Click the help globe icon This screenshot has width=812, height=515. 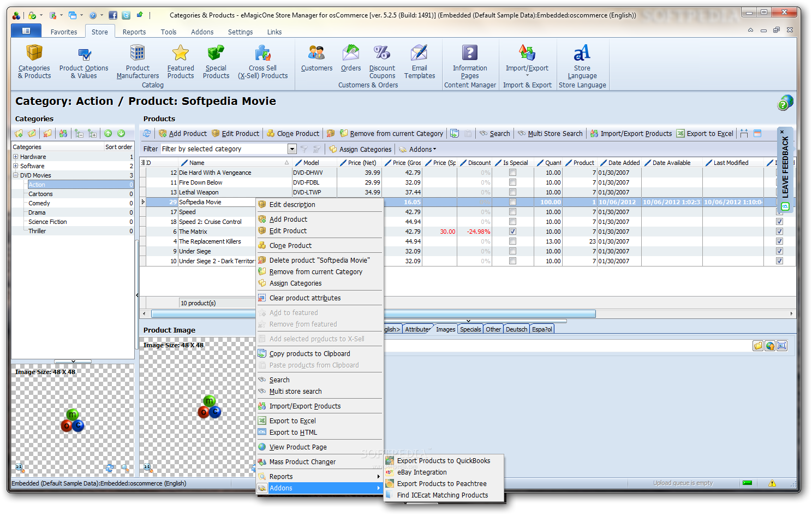click(785, 102)
